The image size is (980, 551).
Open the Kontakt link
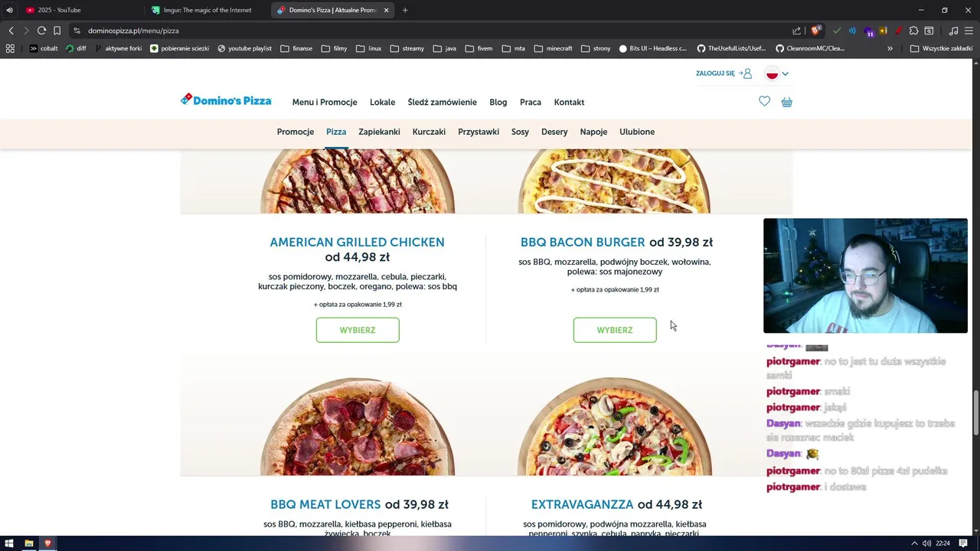[x=569, y=102]
